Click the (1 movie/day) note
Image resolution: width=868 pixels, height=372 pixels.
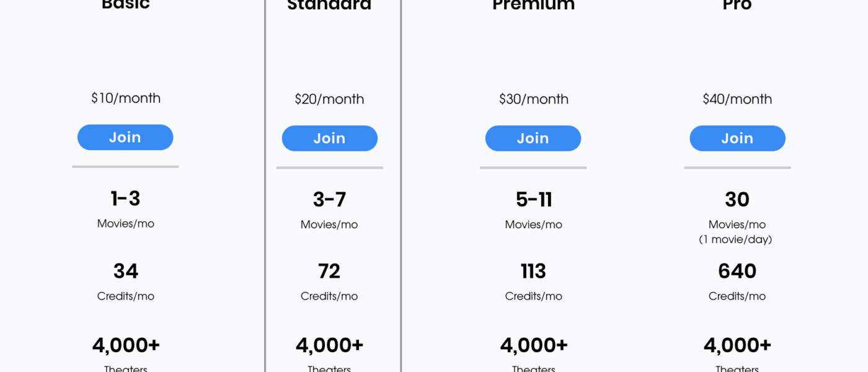[x=737, y=239]
